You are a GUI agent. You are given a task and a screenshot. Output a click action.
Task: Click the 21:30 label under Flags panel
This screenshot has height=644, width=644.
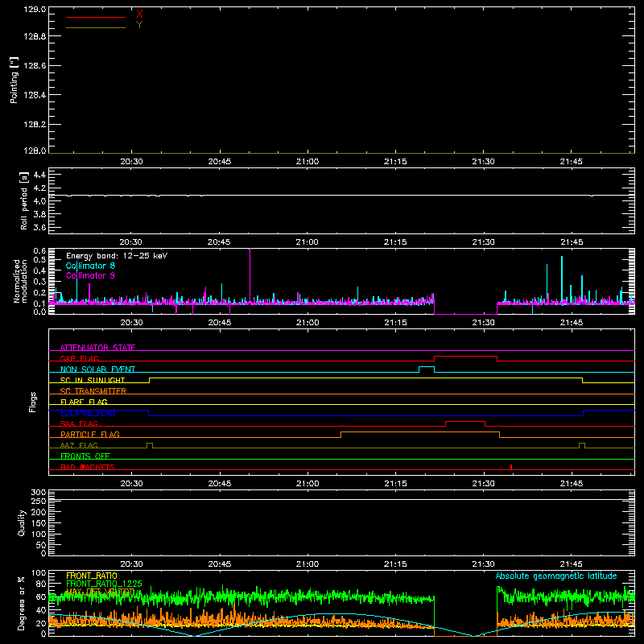[484, 484]
